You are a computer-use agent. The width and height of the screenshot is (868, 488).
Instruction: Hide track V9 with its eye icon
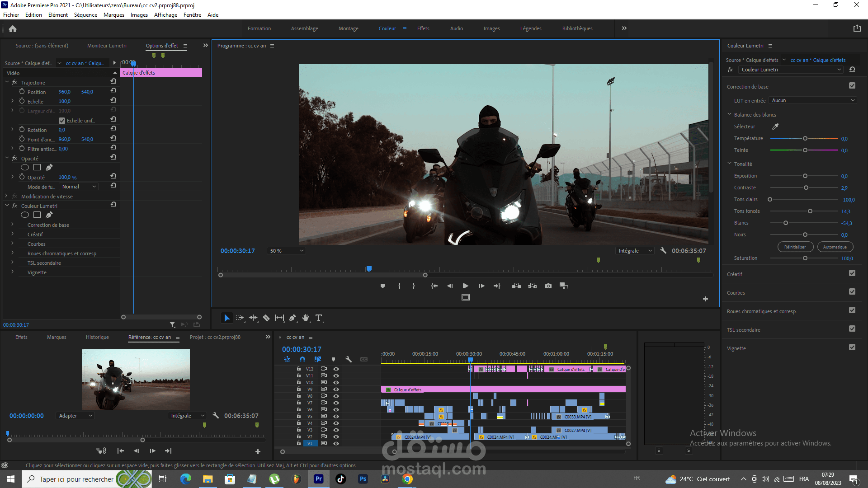point(336,389)
